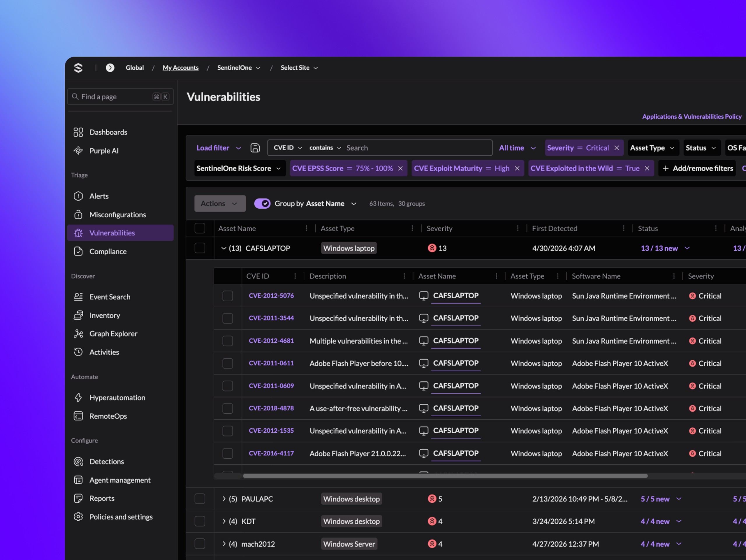Expand the PAULAPC group
Viewport: 746px width, 560px height.
(x=224, y=499)
